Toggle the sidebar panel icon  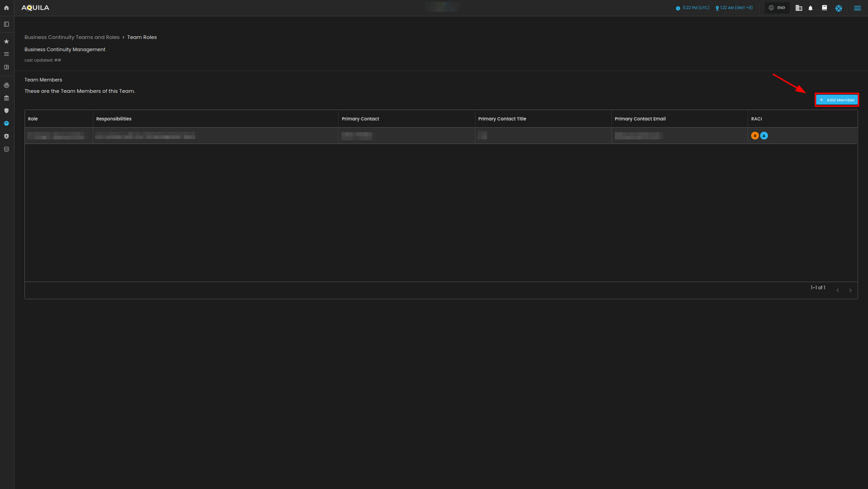[x=6, y=24]
